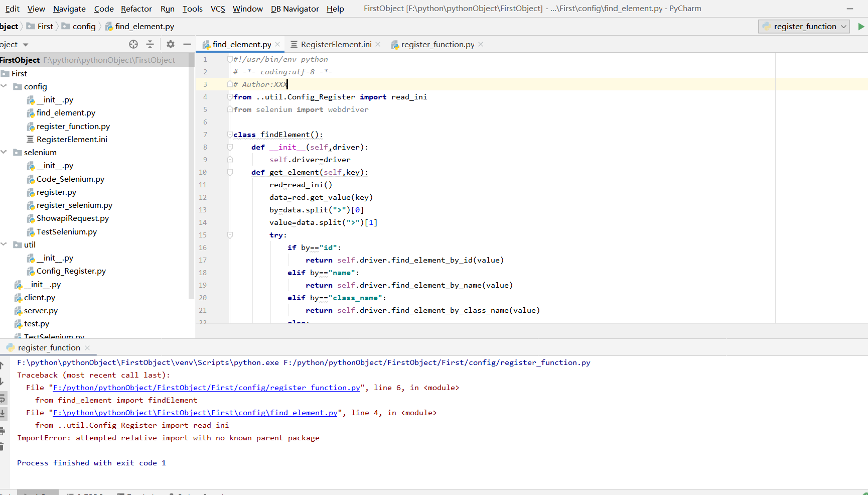Screen dimensions: 868x495
Task: Collapse all nodes in project tree
Action: click(x=150, y=44)
